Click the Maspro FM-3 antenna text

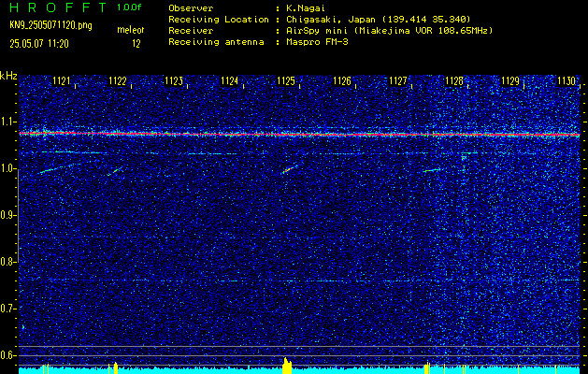tap(317, 42)
